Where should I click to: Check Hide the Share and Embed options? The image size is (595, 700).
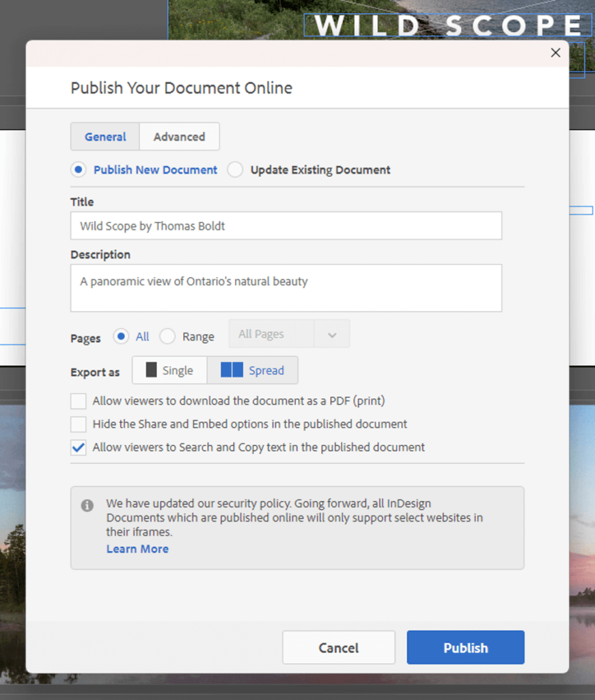[79, 424]
